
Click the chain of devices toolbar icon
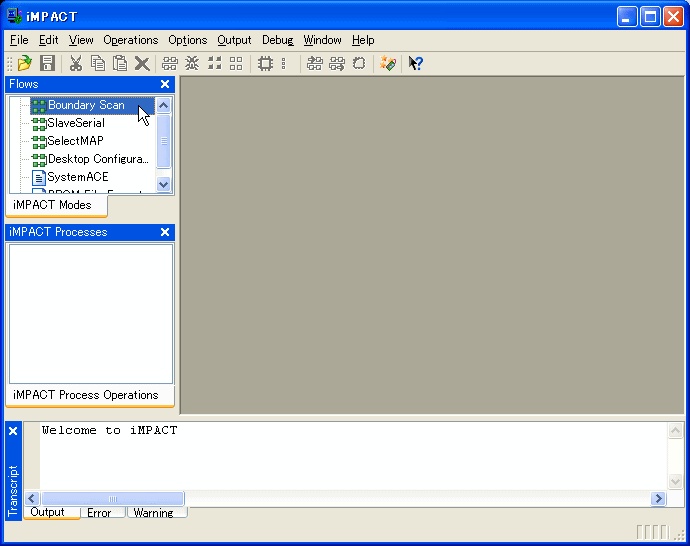click(x=169, y=63)
